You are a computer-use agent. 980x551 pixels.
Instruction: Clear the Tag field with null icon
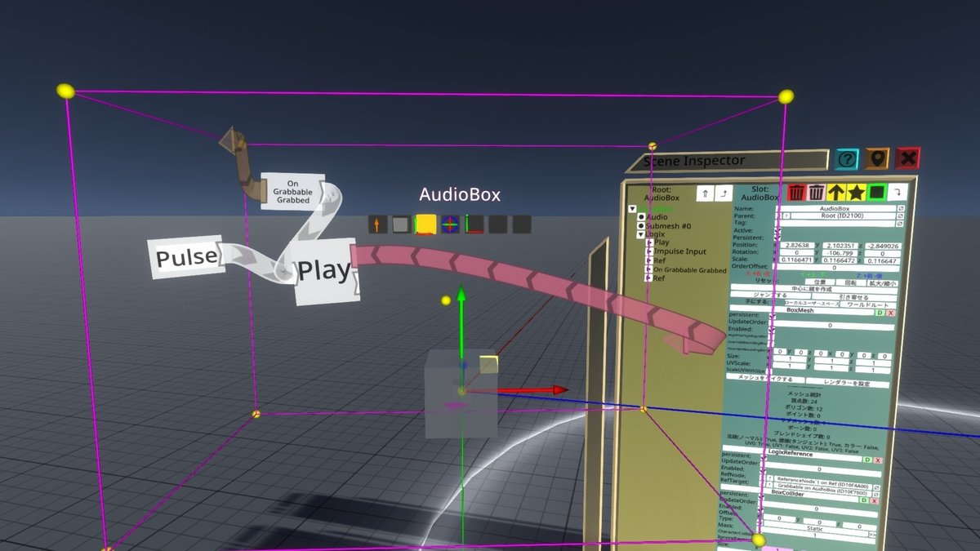click(x=901, y=224)
